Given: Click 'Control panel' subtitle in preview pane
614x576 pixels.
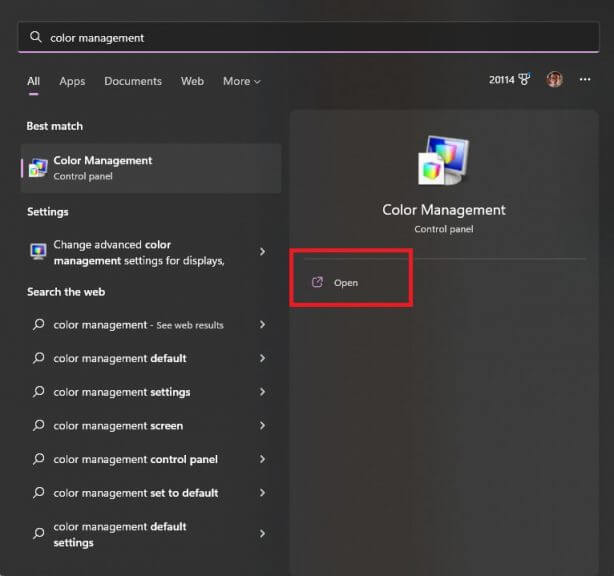Looking at the screenshot, I should coord(444,229).
